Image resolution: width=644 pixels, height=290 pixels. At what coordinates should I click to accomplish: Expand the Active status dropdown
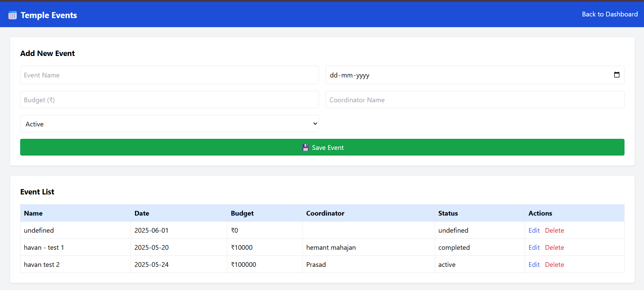tap(169, 124)
